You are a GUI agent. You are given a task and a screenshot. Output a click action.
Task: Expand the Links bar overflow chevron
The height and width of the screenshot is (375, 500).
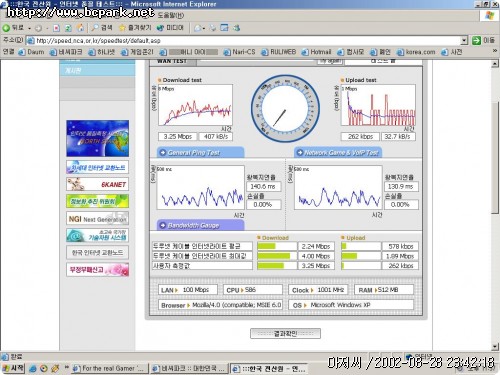495,51
